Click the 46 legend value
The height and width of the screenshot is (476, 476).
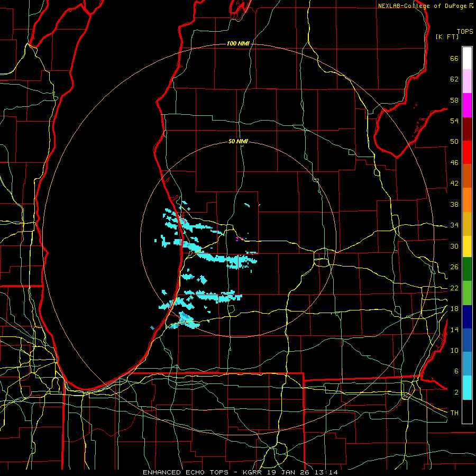[454, 163]
